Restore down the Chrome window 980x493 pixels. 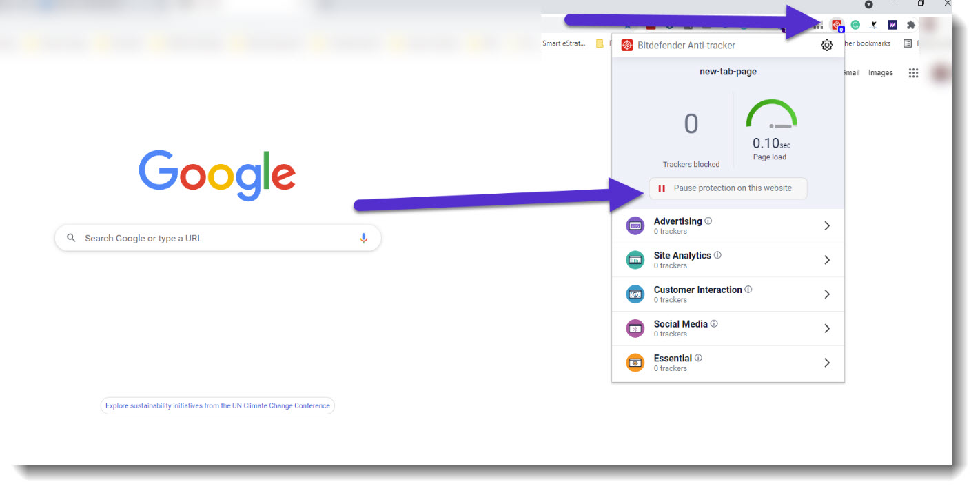[921, 3]
